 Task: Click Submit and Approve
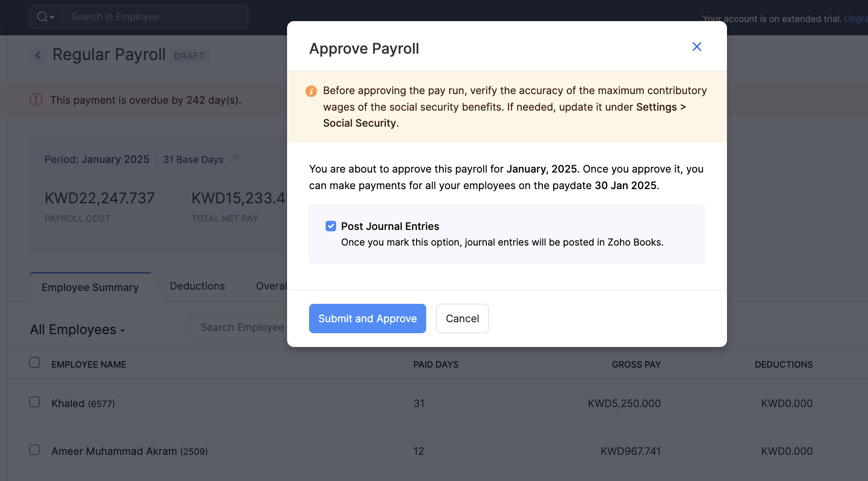367,318
